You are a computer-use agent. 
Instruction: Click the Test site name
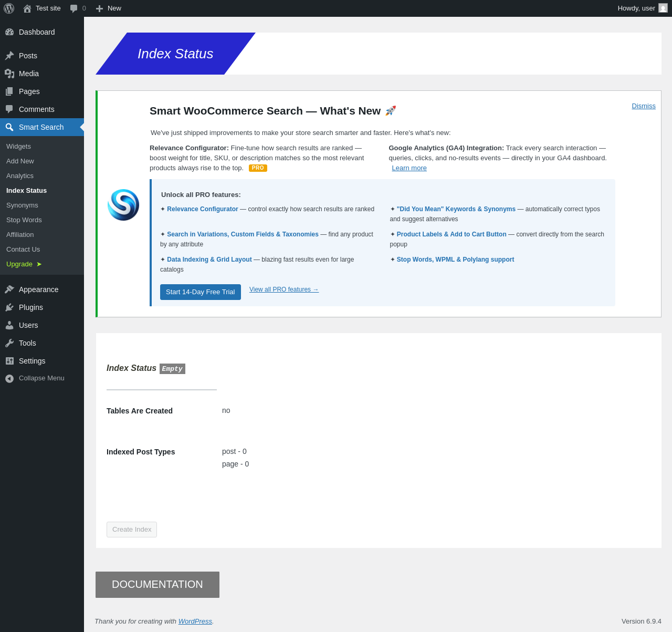48,8
